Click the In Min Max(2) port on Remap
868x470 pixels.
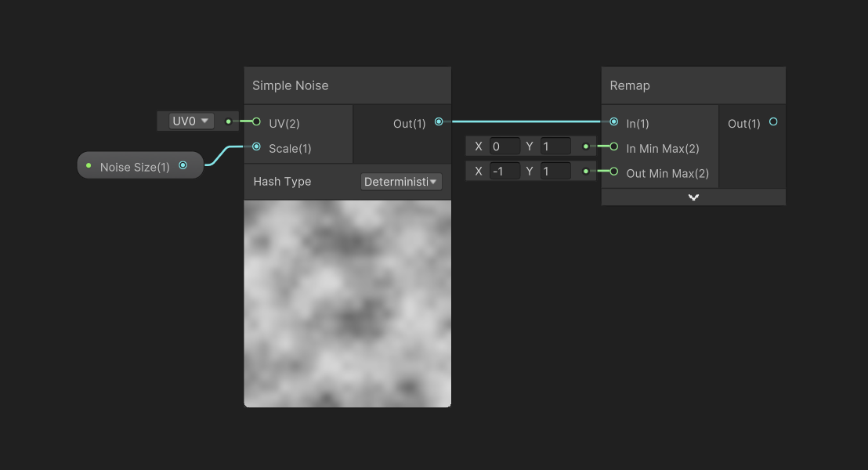(x=613, y=147)
